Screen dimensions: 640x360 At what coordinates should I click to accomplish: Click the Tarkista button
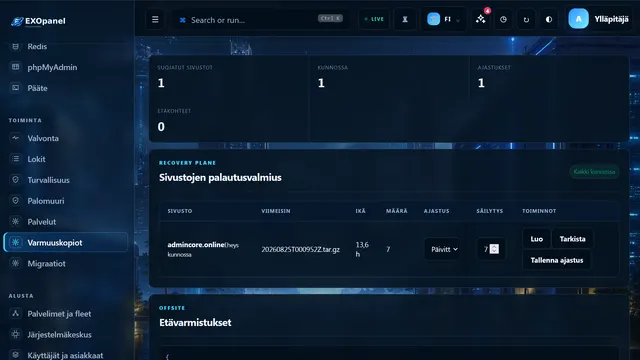(572, 239)
